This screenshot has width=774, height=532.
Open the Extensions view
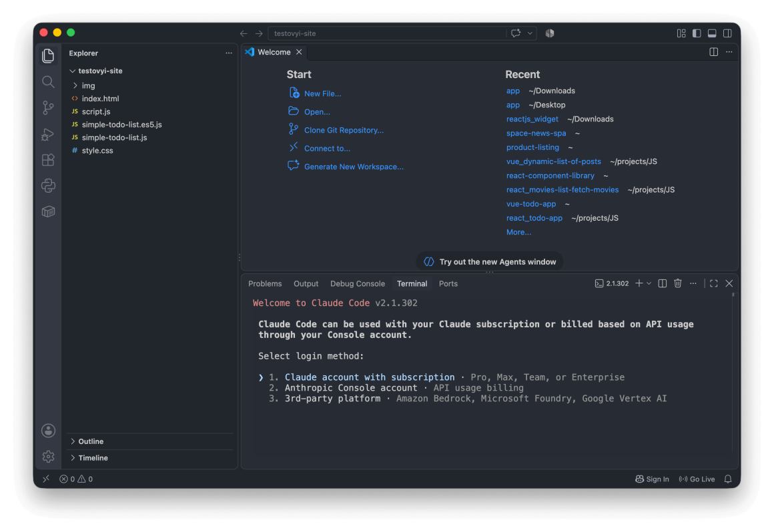[x=48, y=160]
